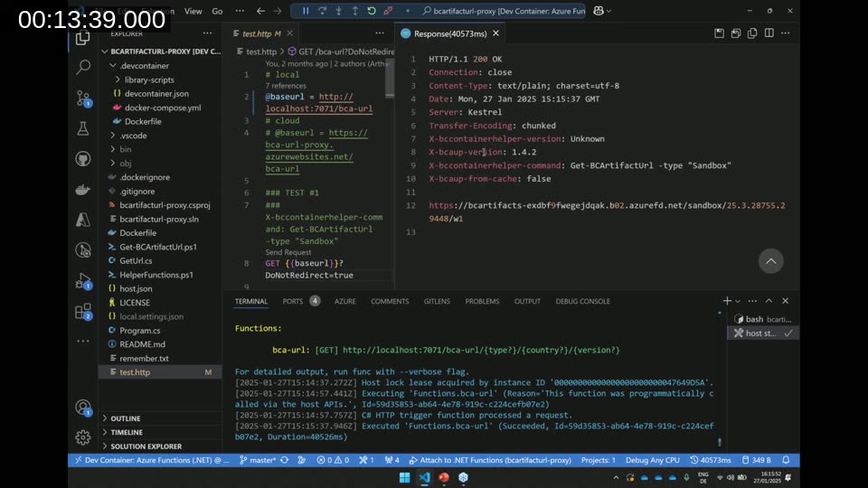Viewport: 868px width, 488px height.
Task: Click Dev Container remote indicator
Action: [151, 460]
